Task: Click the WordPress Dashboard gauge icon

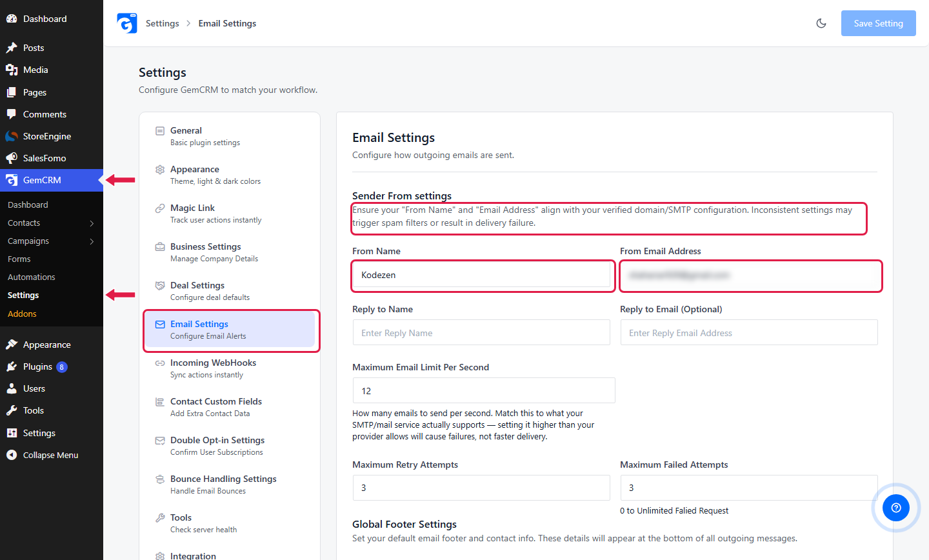Action: (x=12, y=19)
